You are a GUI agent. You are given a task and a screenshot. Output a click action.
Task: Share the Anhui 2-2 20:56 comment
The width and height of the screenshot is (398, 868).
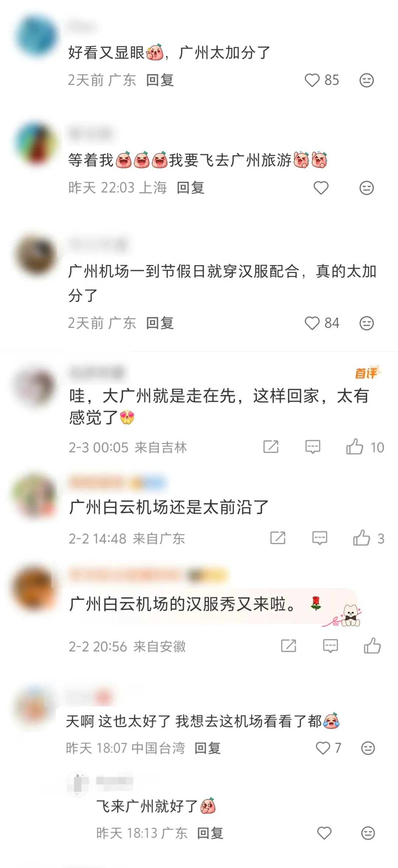pos(289,646)
